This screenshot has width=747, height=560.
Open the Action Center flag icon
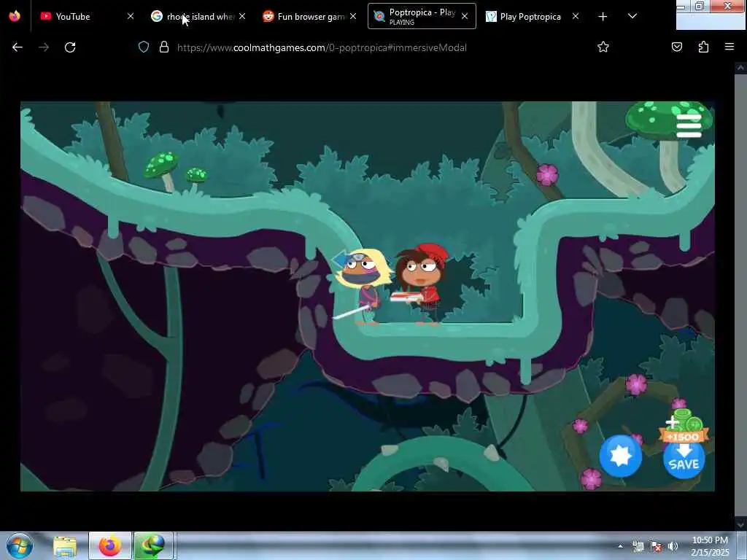point(656,547)
